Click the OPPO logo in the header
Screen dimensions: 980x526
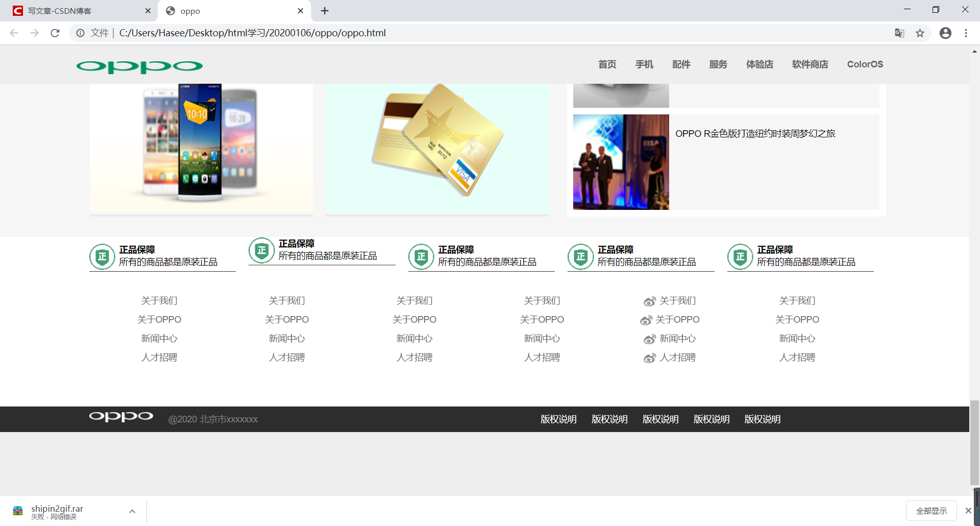(139, 66)
